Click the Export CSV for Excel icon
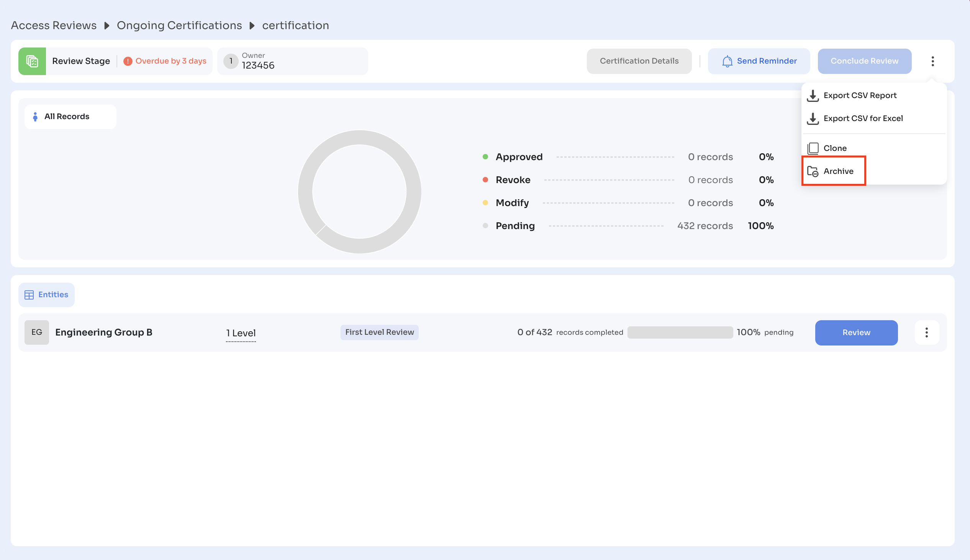Screen dimensions: 970x560 point(813,118)
